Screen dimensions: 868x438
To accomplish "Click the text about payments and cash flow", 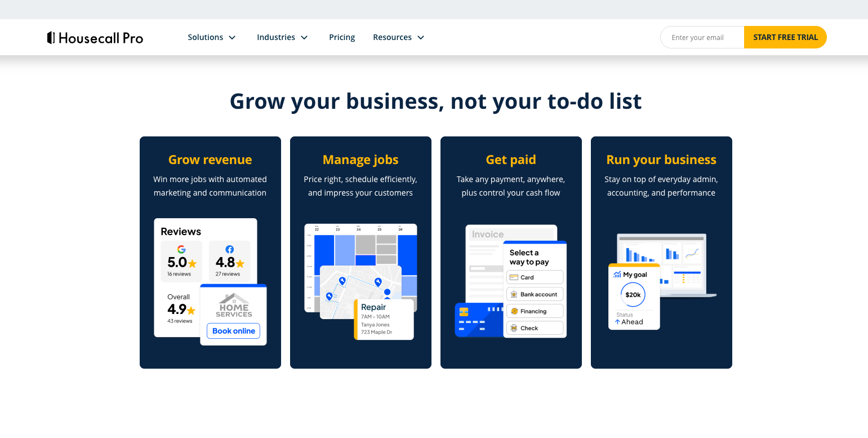I will point(511,186).
